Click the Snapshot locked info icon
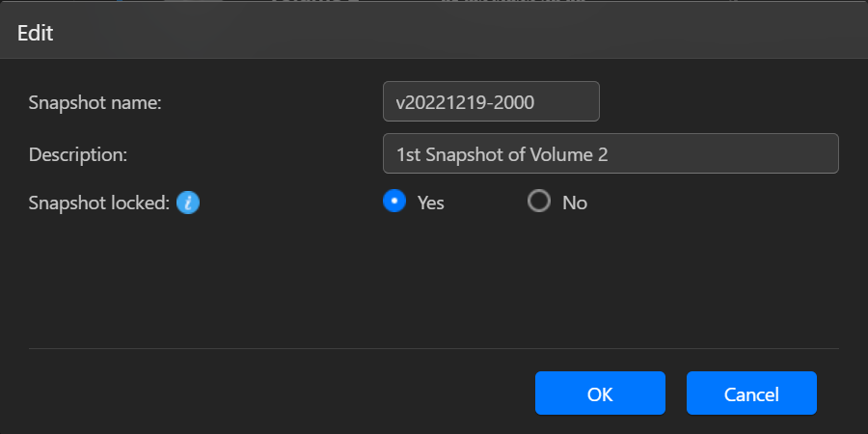Screen dimensions: 868x434 click(188, 203)
